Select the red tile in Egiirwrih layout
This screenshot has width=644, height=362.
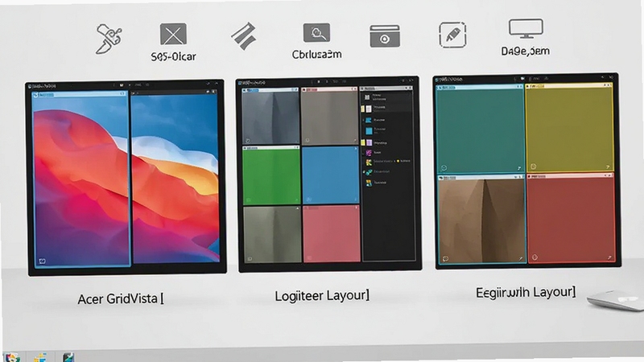[572, 217]
